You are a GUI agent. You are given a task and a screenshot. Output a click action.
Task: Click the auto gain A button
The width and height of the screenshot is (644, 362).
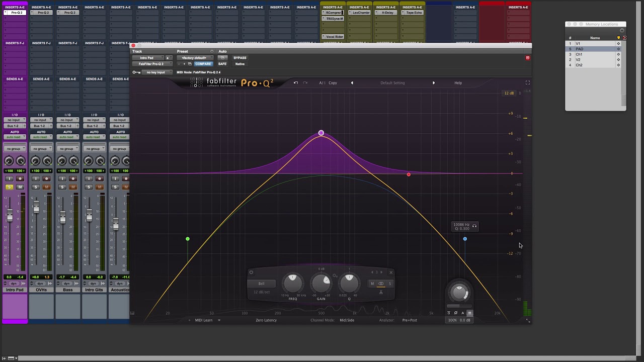point(463,313)
